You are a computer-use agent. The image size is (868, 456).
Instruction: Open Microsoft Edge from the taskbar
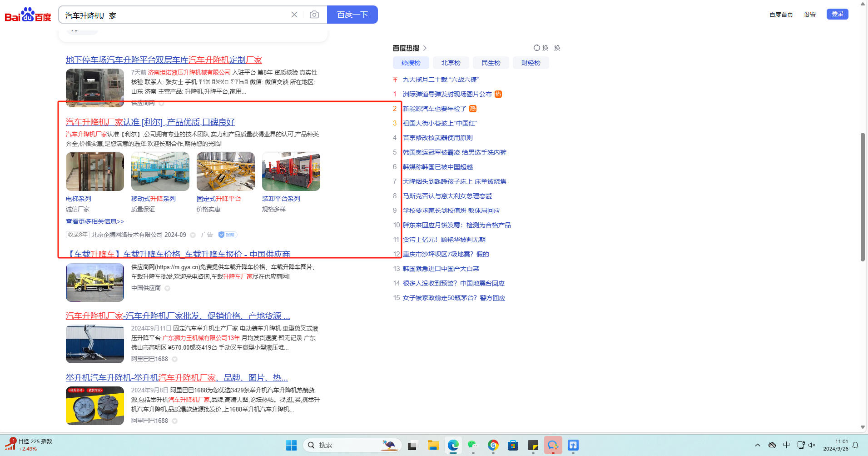[x=453, y=445]
